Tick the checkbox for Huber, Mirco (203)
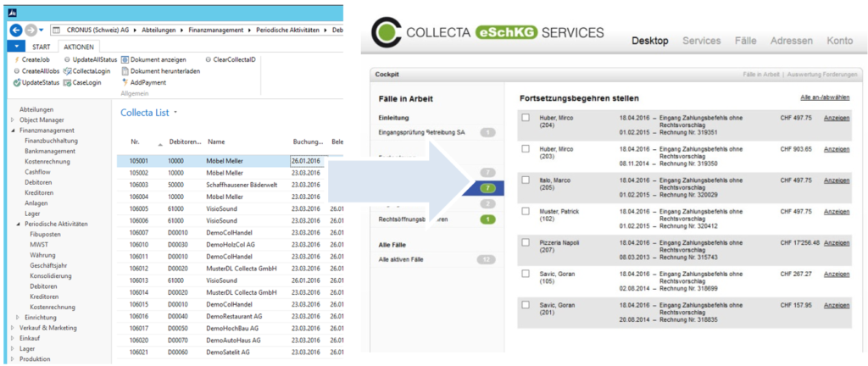Viewport: 868px width, 366px height. tap(526, 149)
